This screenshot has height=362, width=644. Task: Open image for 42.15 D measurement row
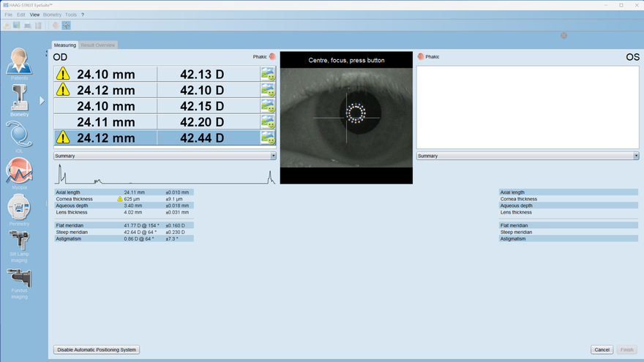tap(268, 106)
